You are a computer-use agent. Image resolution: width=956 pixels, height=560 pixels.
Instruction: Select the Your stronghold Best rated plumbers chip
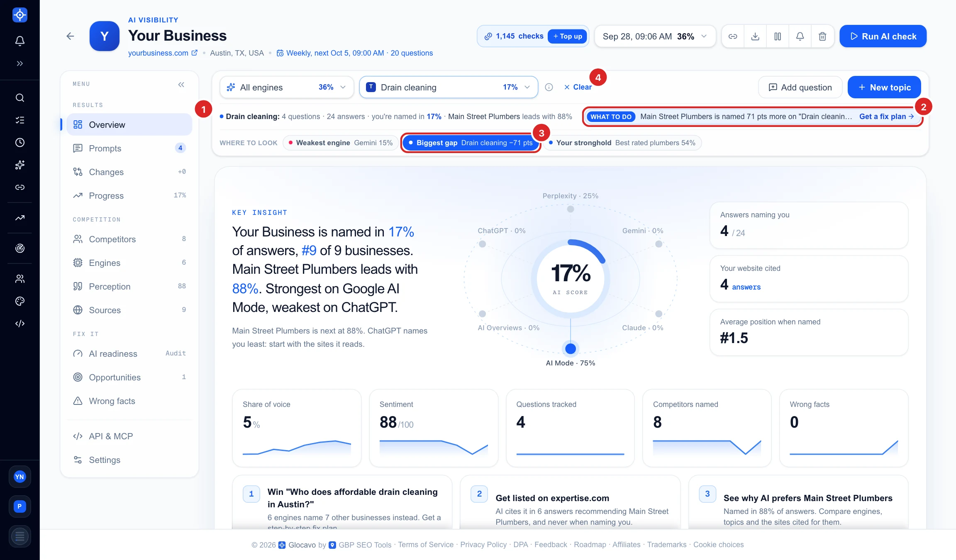(x=622, y=143)
